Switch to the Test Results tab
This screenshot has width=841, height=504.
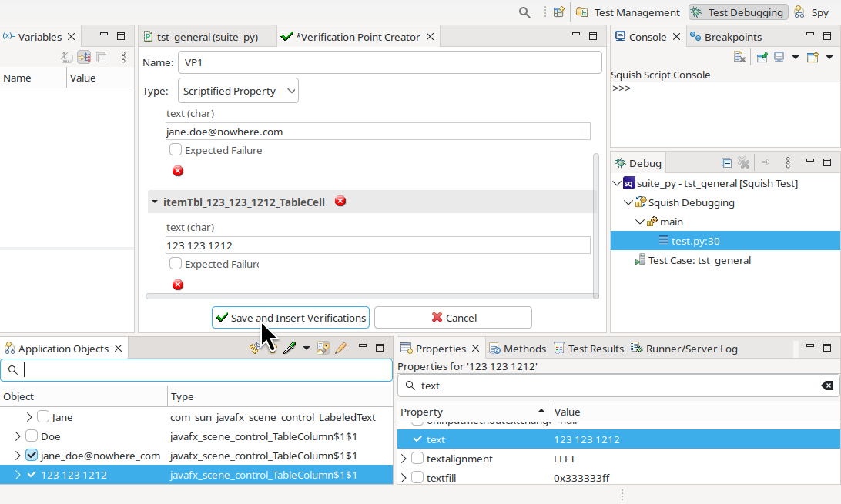[x=589, y=349]
